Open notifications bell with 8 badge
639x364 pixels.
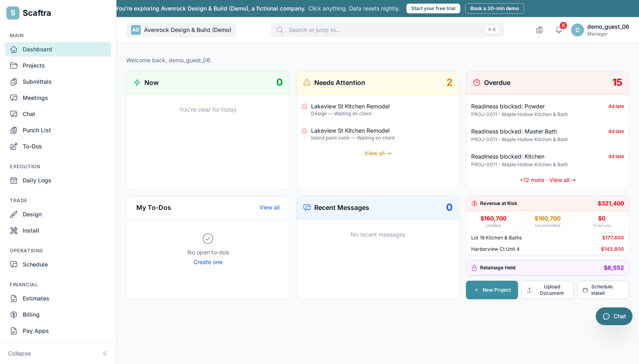click(x=559, y=30)
